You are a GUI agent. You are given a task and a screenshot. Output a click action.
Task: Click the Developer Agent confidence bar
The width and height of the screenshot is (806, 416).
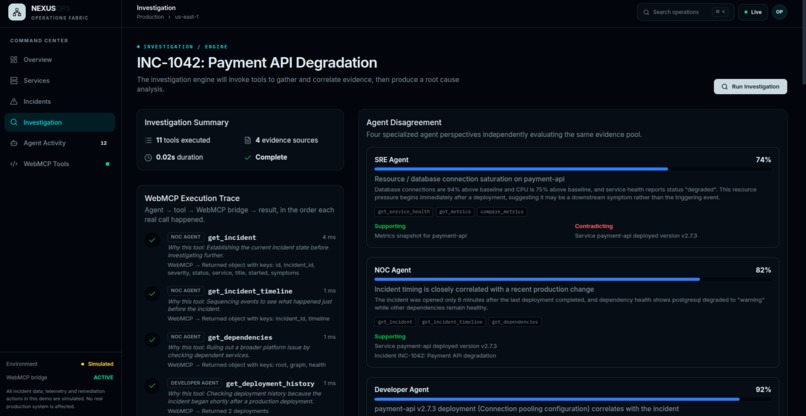coord(573,399)
